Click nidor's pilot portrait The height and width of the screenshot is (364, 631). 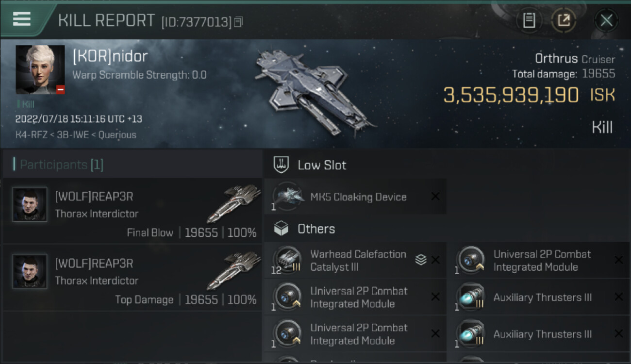coord(40,69)
